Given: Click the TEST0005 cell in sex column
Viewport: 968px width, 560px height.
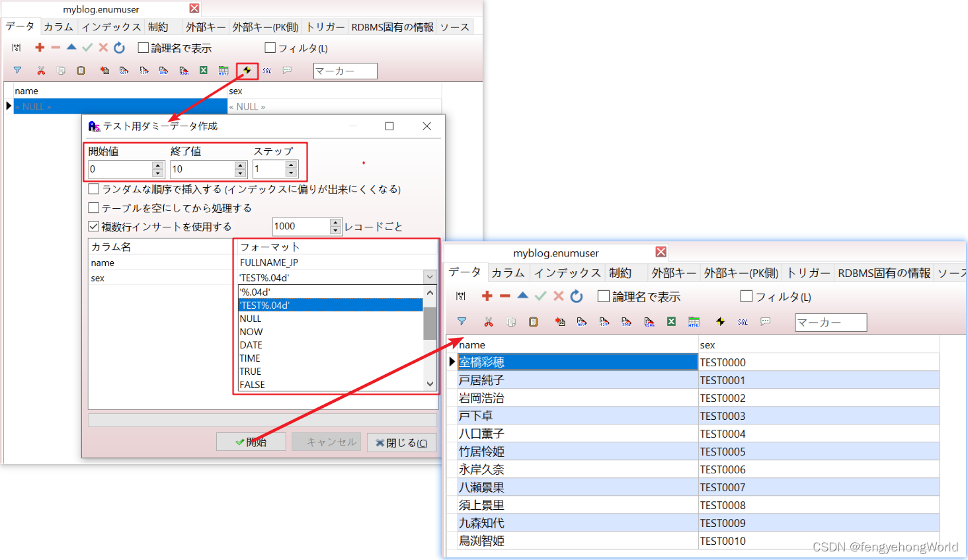Looking at the screenshot, I should 819,452.
